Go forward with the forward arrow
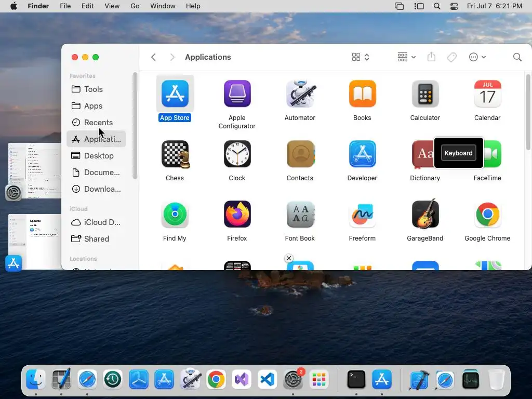Viewport: 532px width, 399px height. pos(172,57)
